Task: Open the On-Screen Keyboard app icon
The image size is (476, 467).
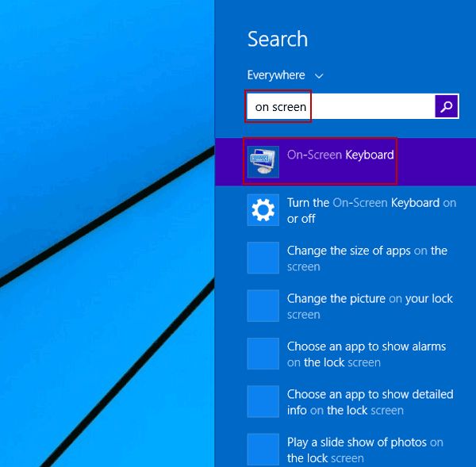Action: coord(263,162)
